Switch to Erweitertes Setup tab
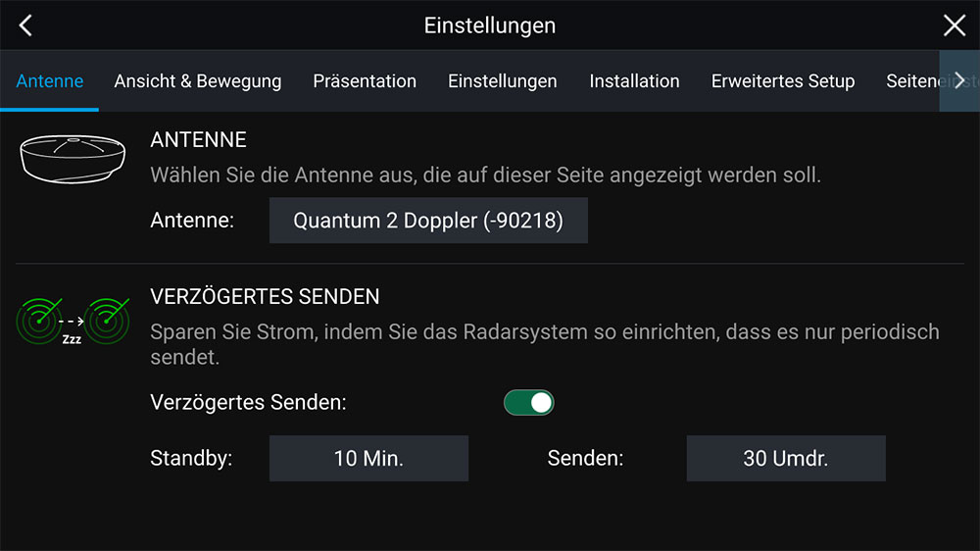 (783, 81)
